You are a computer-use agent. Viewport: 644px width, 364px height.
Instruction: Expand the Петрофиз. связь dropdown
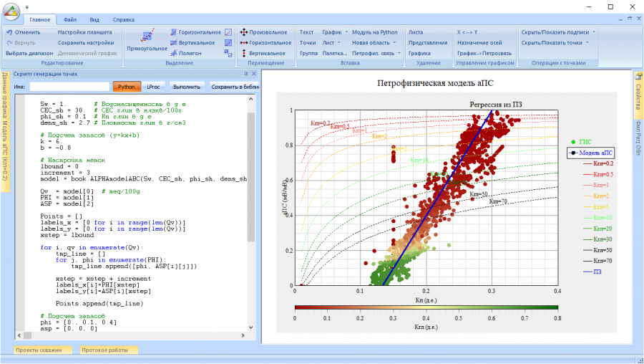click(399, 54)
